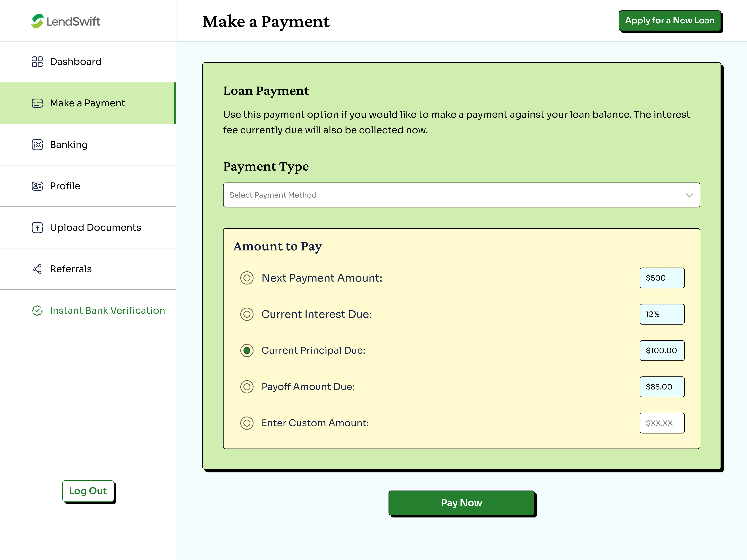
Task: Click the $500 next payment field
Action: click(662, 278)
